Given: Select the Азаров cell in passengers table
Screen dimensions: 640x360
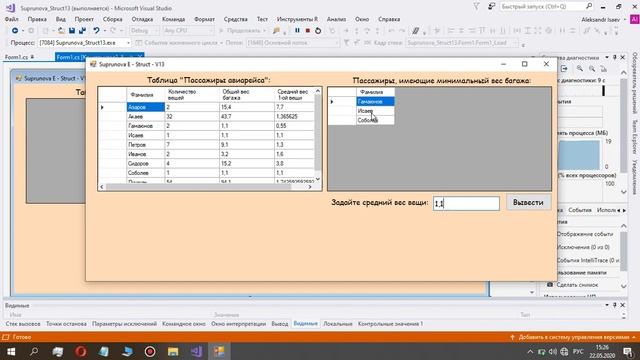Looking at the screenshot, I should (146, 107).
